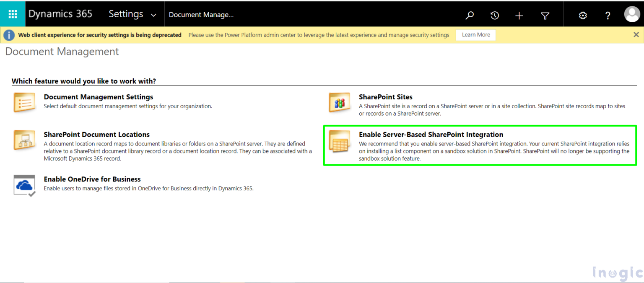Open the search magnifier in the navigation bar
Viewport: 644px width, 283px height.
470,15
